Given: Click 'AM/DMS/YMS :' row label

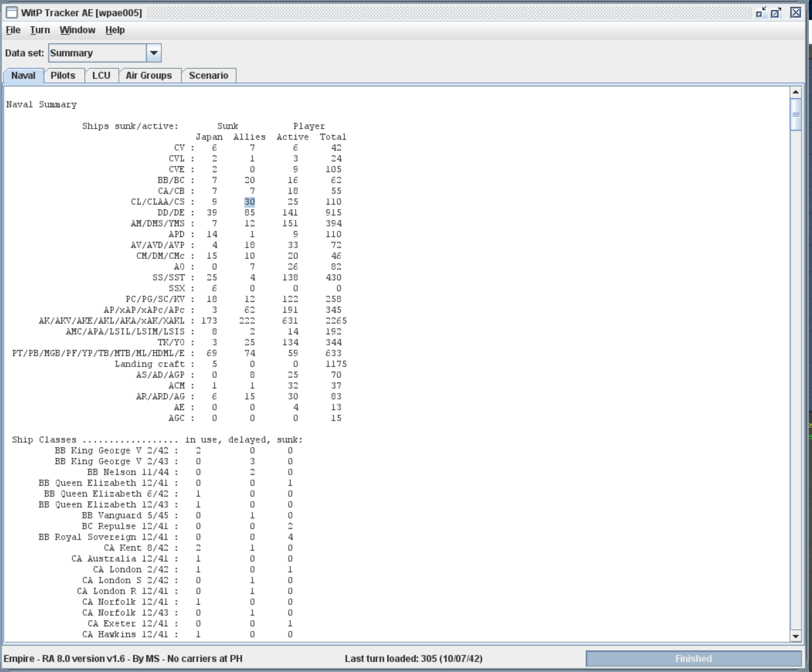Looking at the screenshot, I should coord(163,223).
